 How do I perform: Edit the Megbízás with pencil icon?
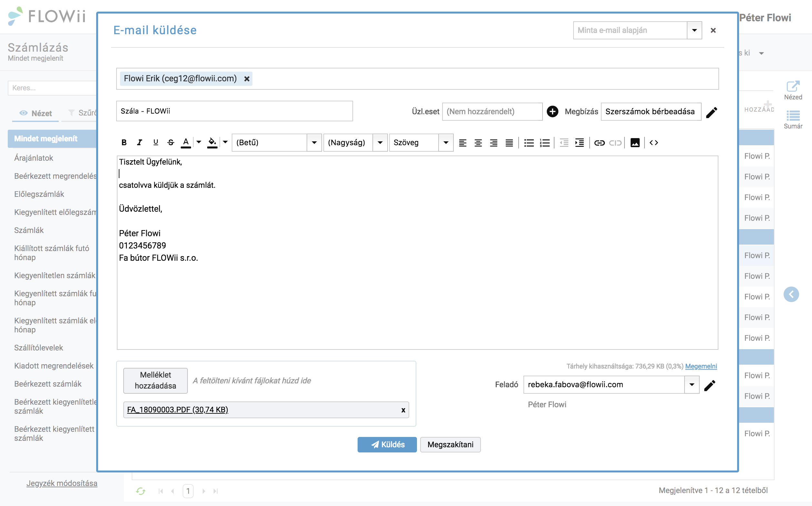[x=712, y=112]
